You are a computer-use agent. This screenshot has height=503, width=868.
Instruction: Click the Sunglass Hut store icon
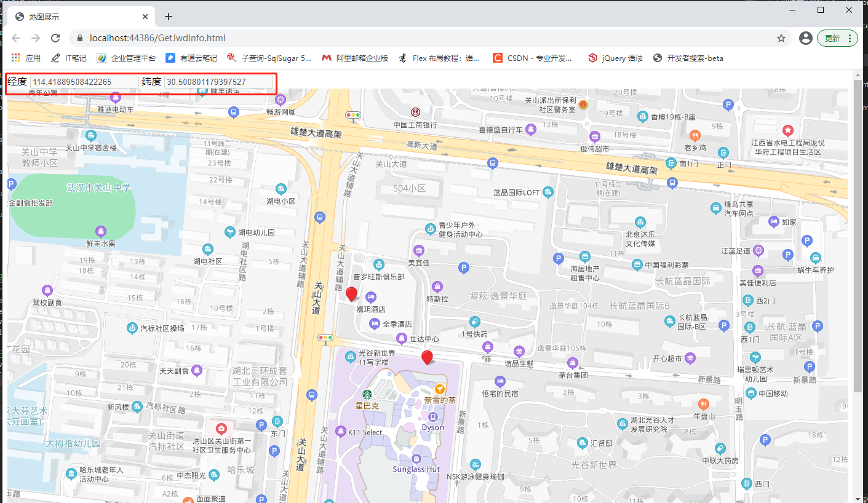[x=416, y=458]
